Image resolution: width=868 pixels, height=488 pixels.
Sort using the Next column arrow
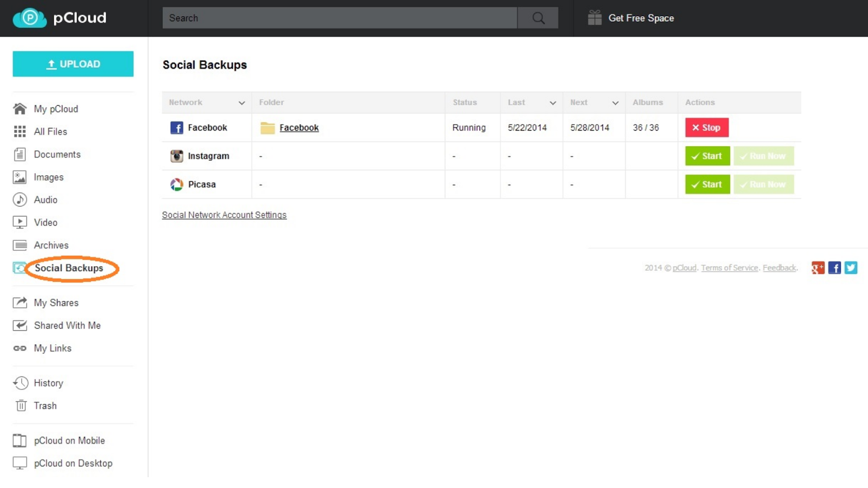coord(615,103)
